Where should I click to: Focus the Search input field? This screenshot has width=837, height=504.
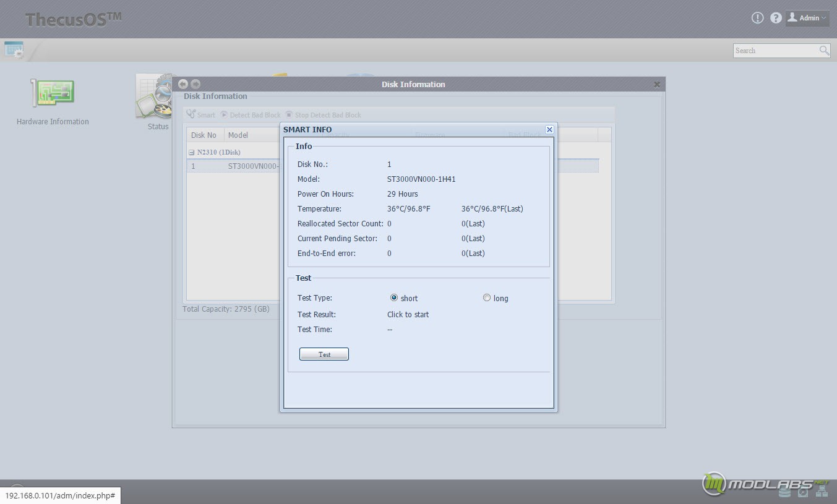point(776,51)
